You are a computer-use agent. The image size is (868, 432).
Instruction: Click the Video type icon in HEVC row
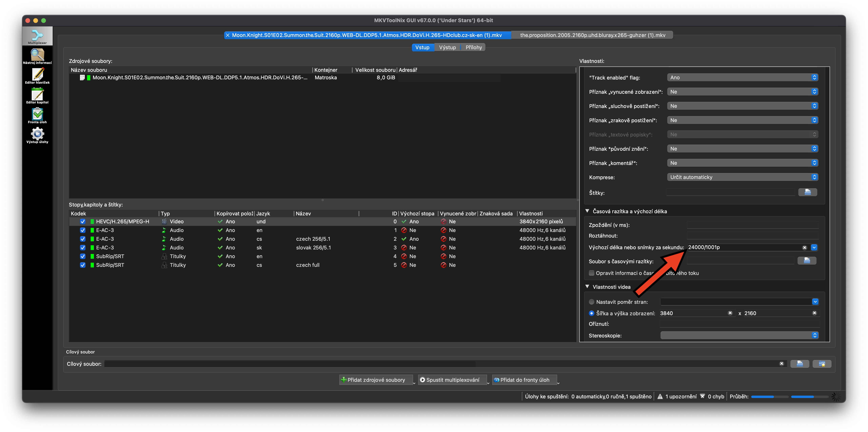(x=164, y=222)
